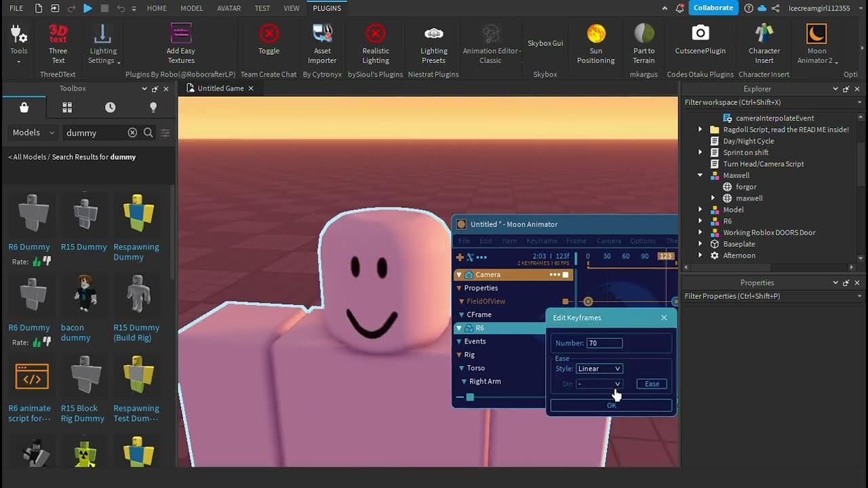This screenshot has width=868, height=488.
Task: Click the Collaborate button
Action: (x=713, y=7)
